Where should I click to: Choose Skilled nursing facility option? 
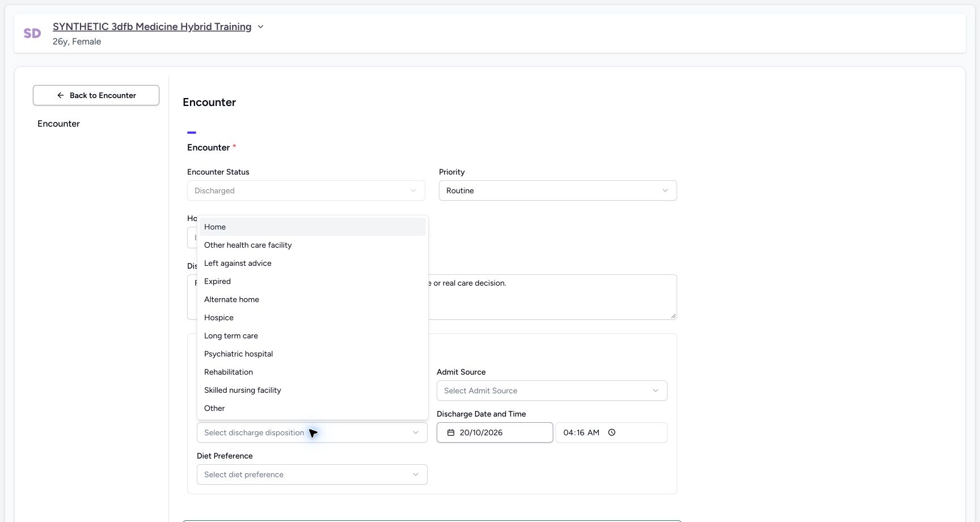click(312, 390)
